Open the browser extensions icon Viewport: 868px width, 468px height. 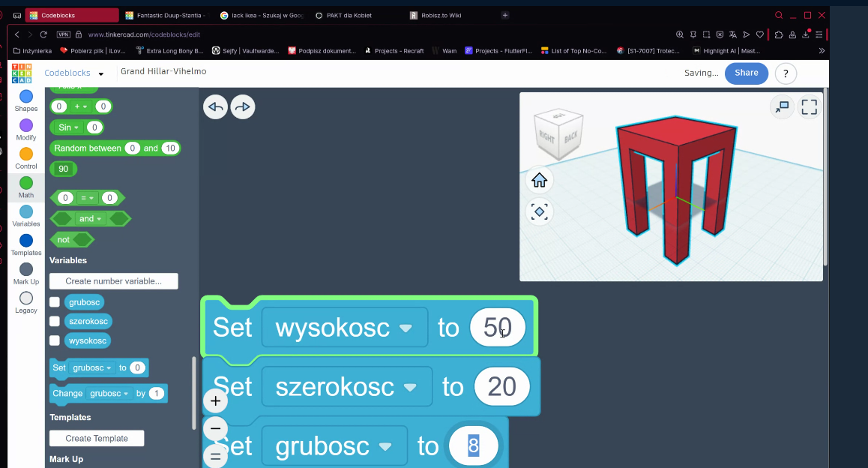[x=779, y=34]
